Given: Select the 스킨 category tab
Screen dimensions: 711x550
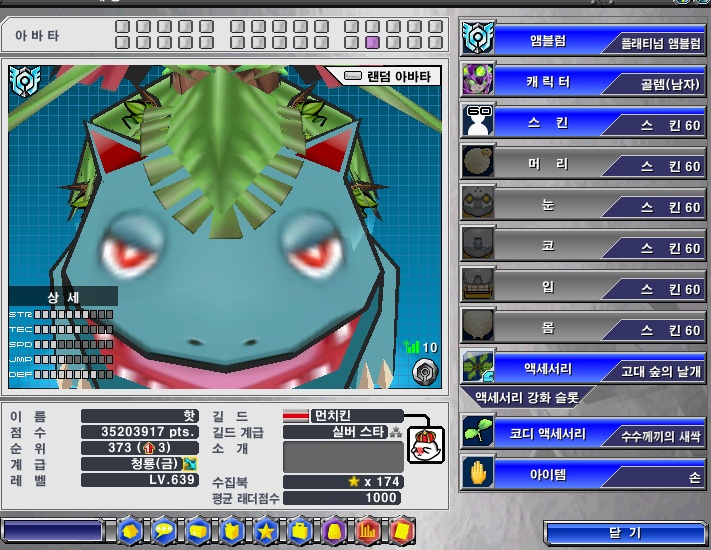Looking at the screenshot, I should (548, 122).
